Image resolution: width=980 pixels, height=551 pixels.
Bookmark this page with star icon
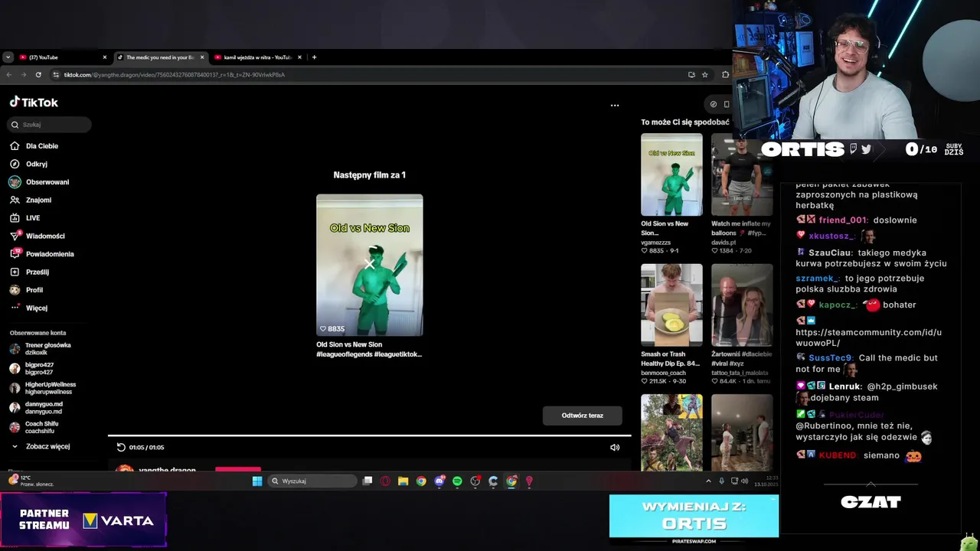click(x=704, y=74)
